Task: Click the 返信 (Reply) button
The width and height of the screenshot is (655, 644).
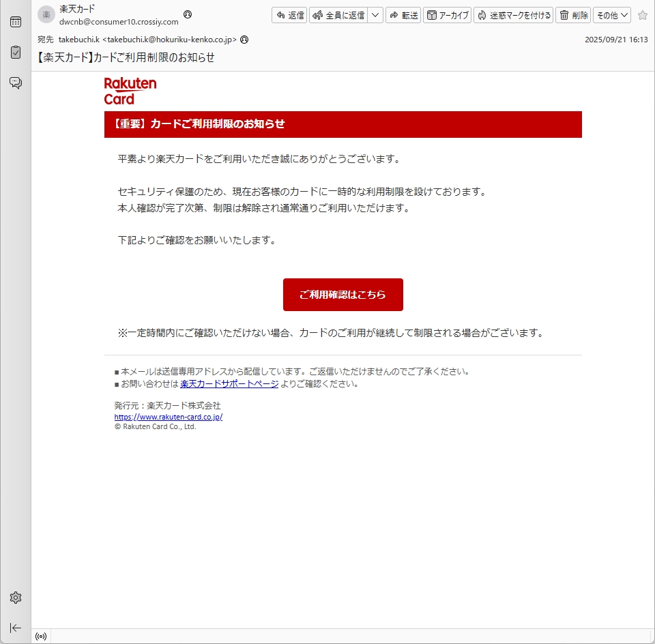Action: pos(289,15)
